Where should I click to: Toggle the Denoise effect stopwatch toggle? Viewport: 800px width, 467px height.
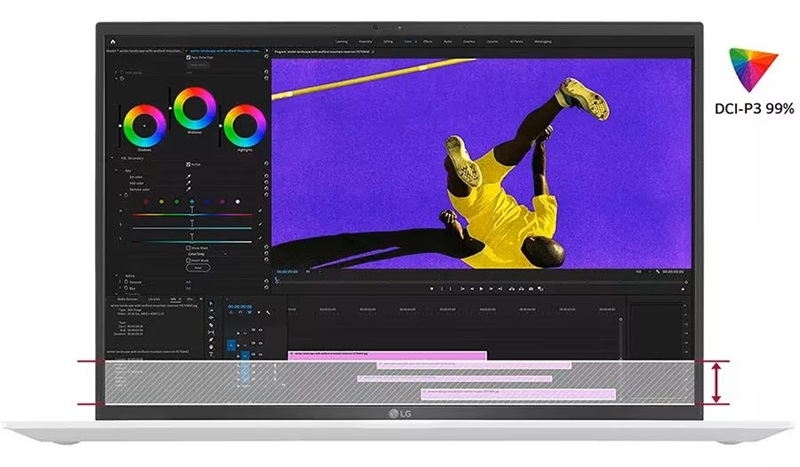(126, 282)
